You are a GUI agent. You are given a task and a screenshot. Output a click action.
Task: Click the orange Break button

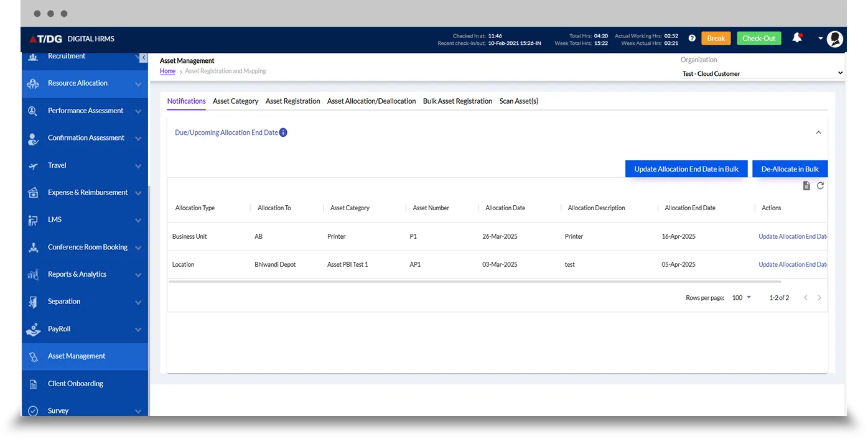click(x=716, y=39)
